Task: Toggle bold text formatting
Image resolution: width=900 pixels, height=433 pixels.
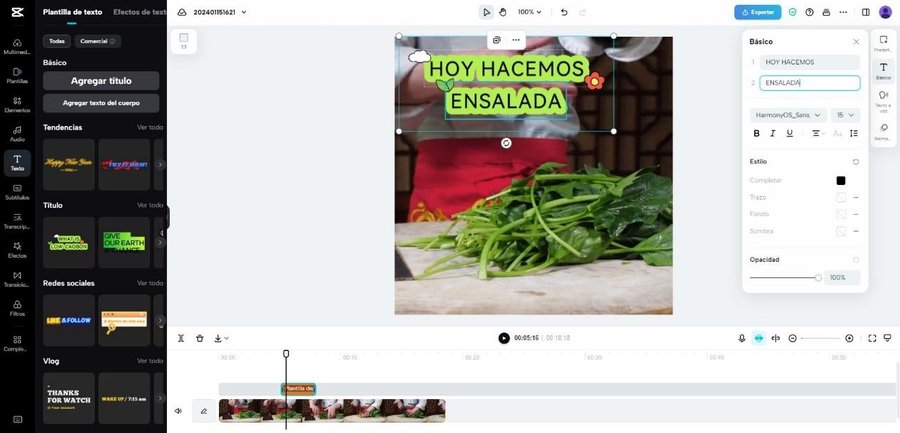Action: [x=757, y=133]
